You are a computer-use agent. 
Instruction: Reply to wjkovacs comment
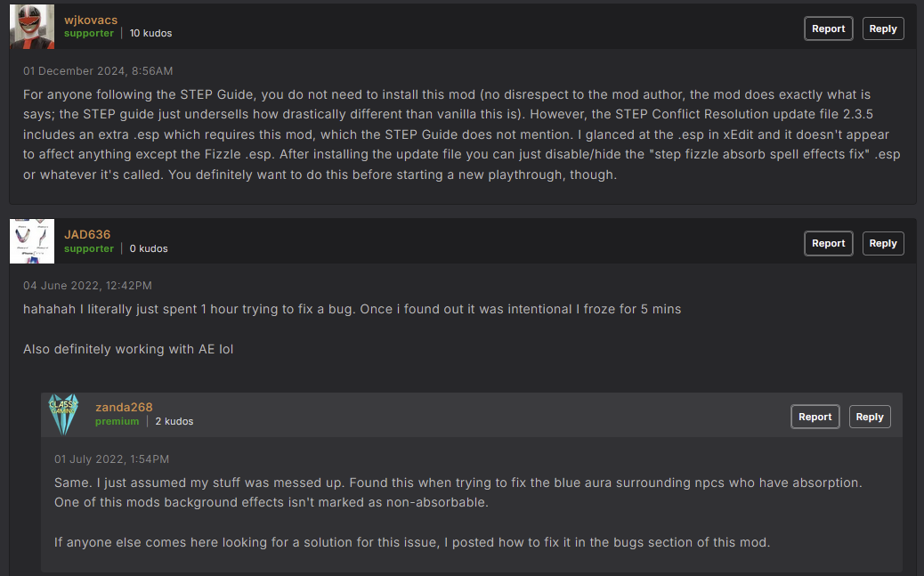[882, 28]
